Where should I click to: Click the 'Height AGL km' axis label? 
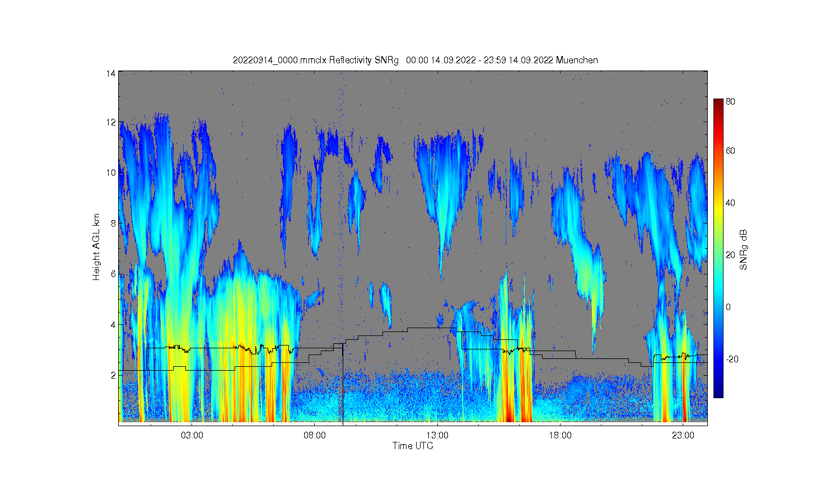[96, 247]
